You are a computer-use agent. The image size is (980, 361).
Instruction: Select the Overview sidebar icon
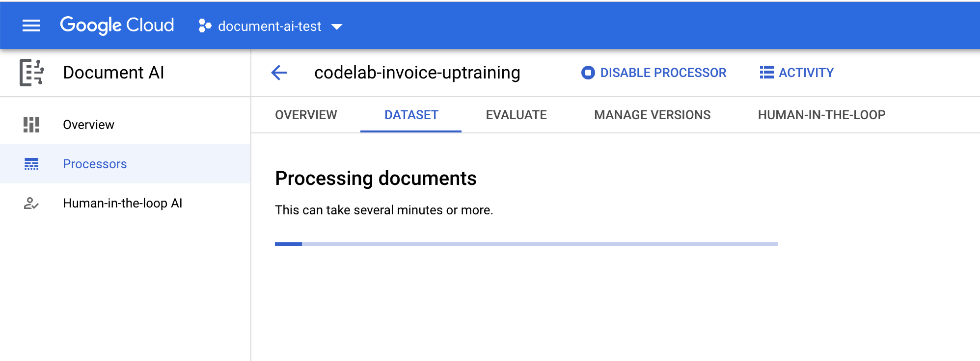coord(32,125)
